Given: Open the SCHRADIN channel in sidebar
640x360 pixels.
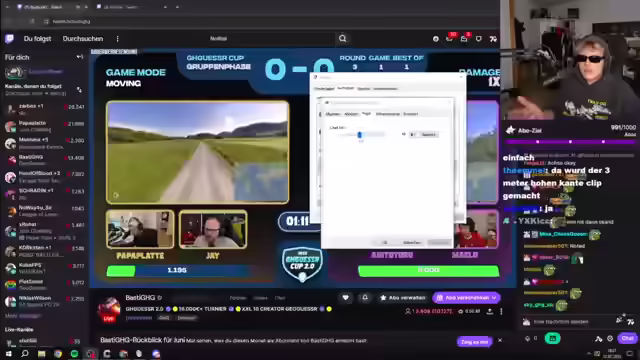Looking at the screenshot, I should (x=44, y=193).
